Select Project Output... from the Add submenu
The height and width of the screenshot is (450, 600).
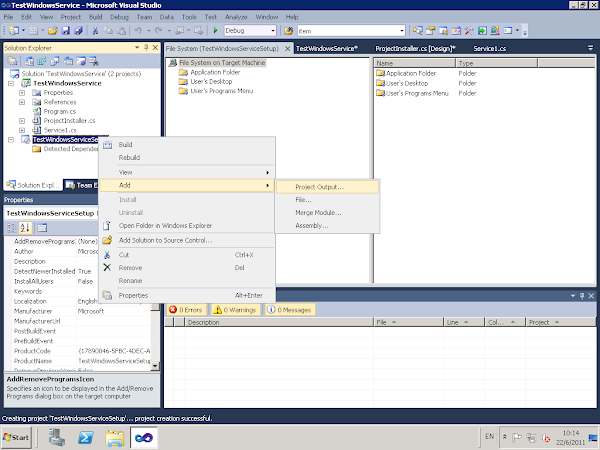click(x=327, y=187)
